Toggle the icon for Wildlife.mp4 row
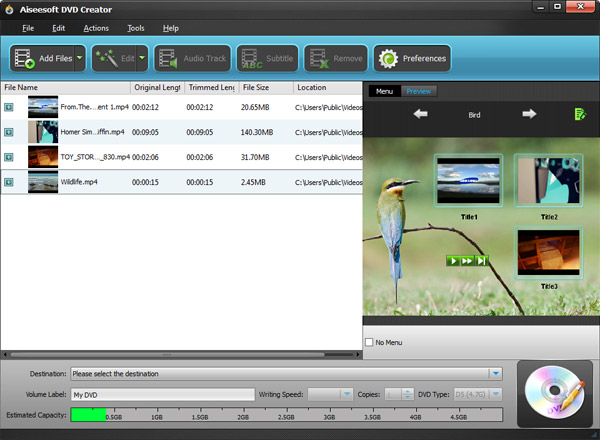 (x=9, y=182)
